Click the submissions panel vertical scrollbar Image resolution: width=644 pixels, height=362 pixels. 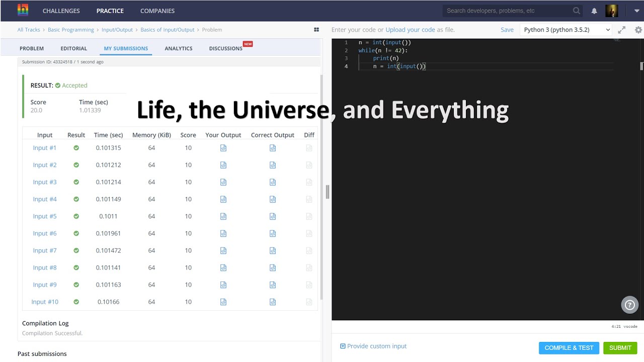(x=321, y=186)
